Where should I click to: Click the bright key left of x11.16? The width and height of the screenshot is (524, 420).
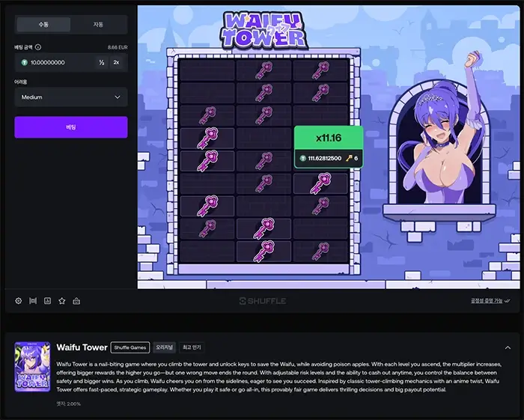click(x=207, y=138)
